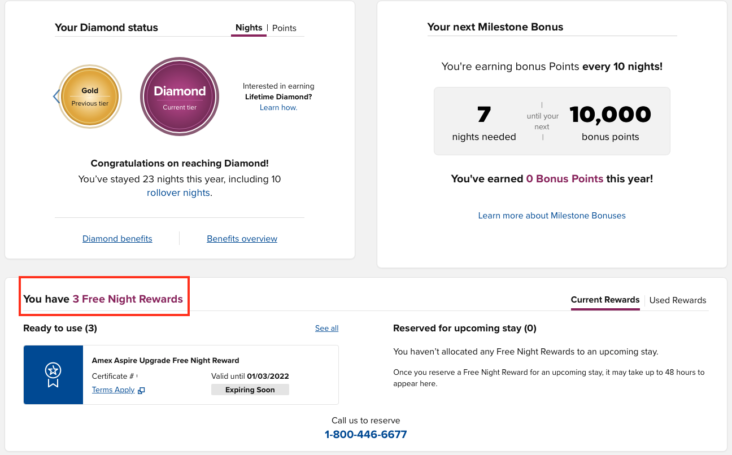Switch to the Nights tab
Screen dimensions: 732x455
(248, 28)
